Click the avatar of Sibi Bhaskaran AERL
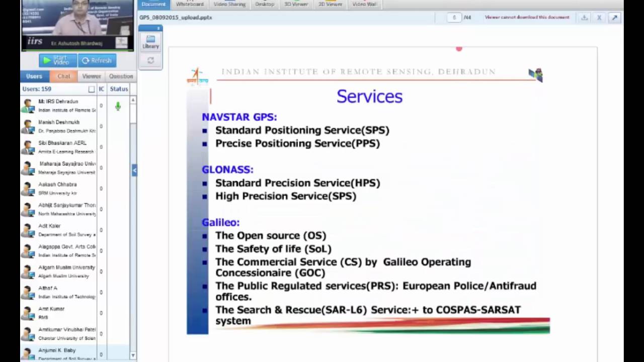Viewport: 644px width, 362px height. (28, 147)
